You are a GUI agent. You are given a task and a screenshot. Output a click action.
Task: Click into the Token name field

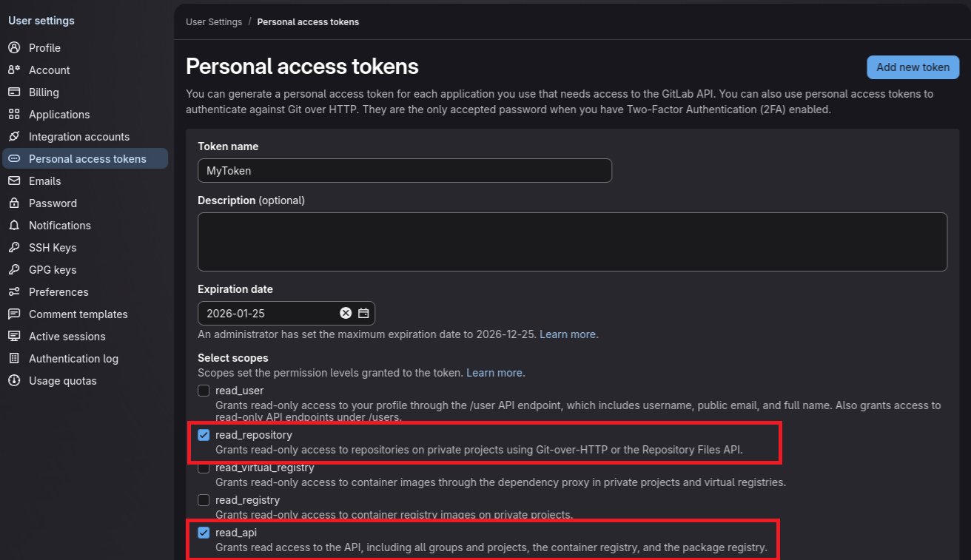(404, 170)
